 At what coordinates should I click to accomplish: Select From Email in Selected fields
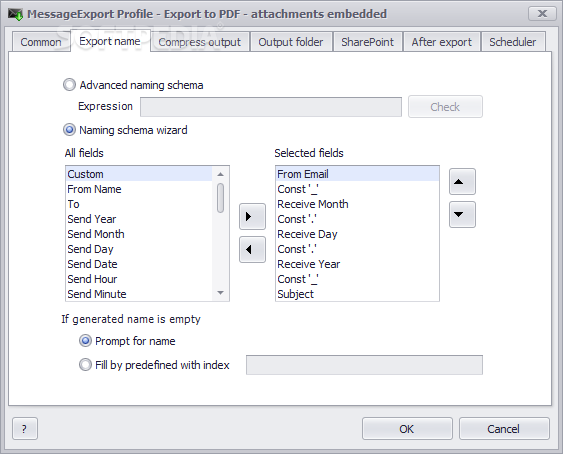(x=357, y=174)
